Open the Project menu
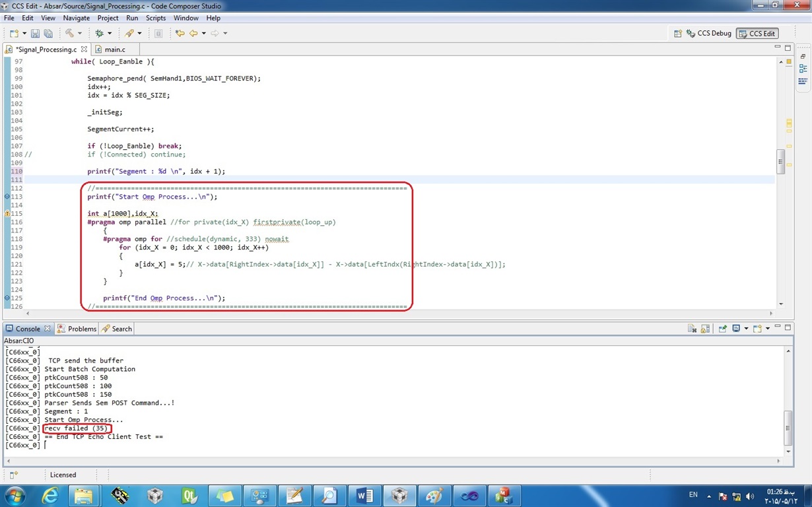 pos(108,18)
